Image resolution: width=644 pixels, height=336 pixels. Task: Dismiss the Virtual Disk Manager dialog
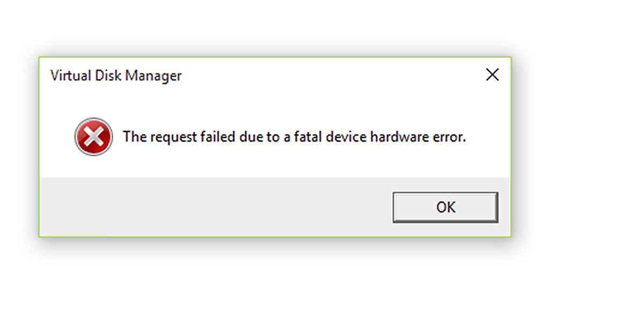click(492, 74)
